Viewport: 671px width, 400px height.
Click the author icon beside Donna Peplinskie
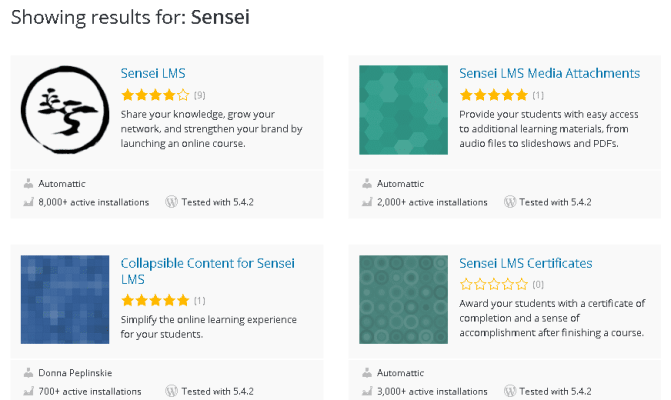click(x=28, y=373)
